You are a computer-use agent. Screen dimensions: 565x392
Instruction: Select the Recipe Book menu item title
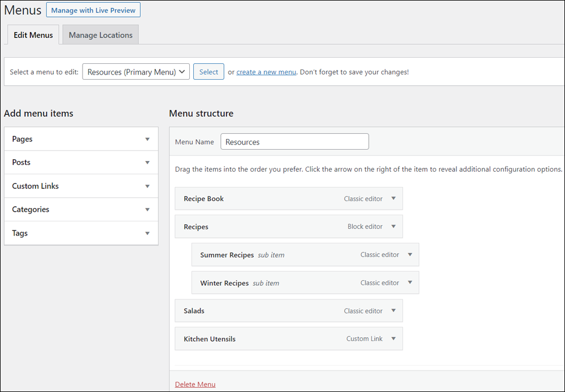tap(203, 198)
